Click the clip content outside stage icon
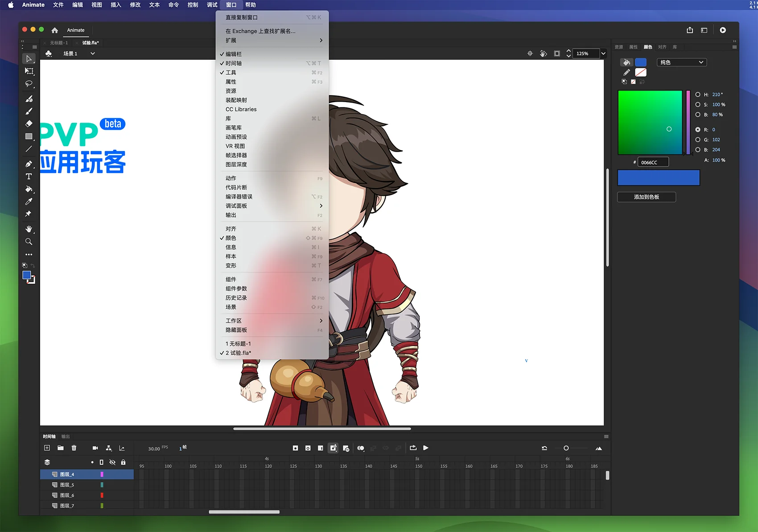 [x=557, y=54]
